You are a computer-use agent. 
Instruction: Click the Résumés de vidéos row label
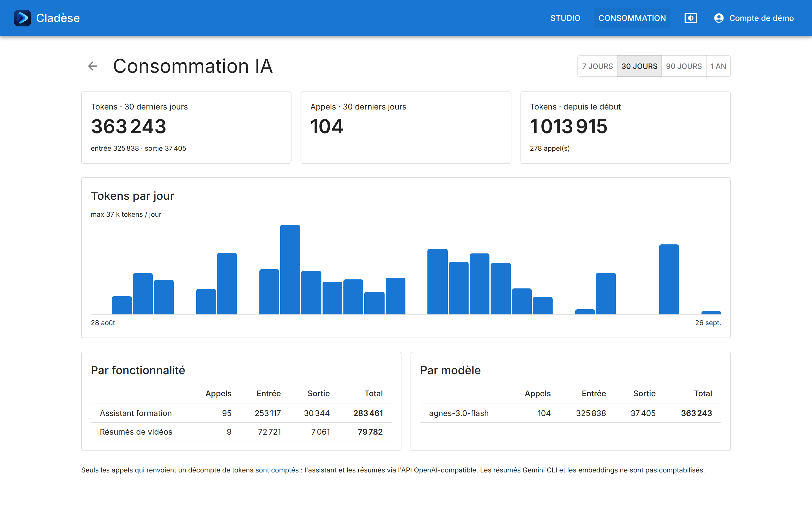click(136, 432)
